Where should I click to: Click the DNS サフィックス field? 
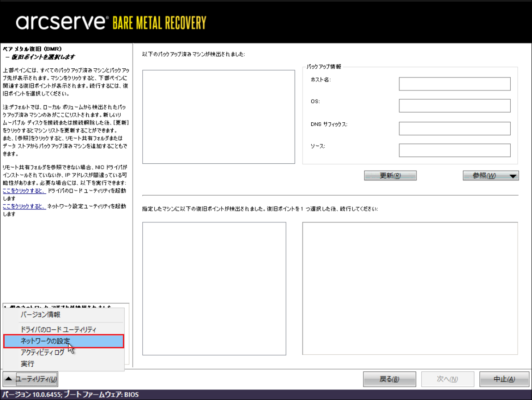pos(454,128)
